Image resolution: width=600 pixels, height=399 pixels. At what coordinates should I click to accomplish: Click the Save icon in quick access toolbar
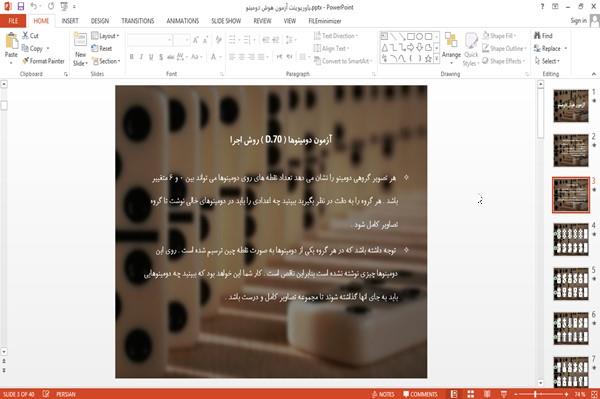21,6
